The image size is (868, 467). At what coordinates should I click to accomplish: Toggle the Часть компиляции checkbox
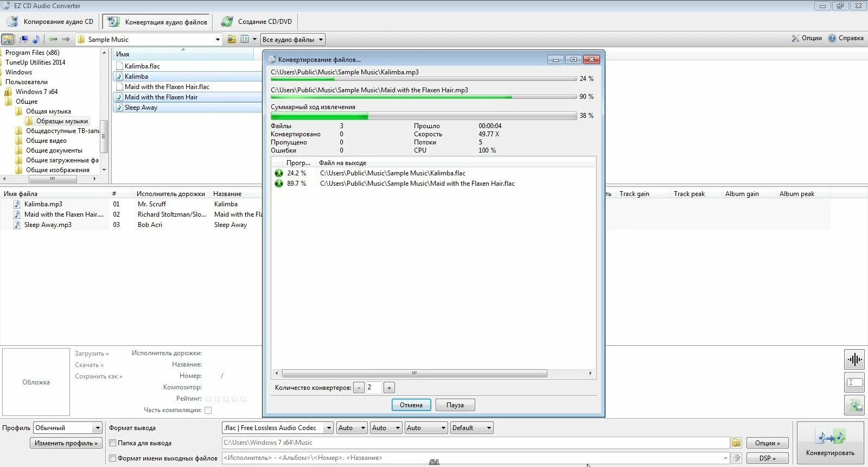coord(208,410)
